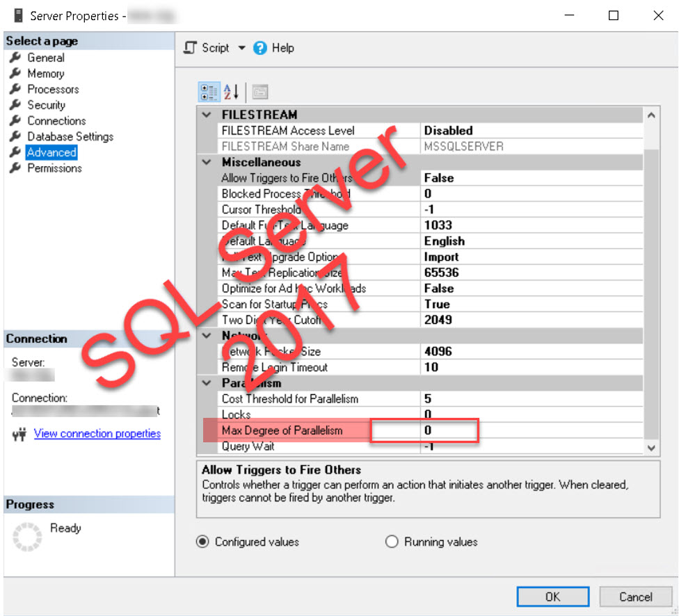Image resolution: width=679 pixels, height=616 pixels.
Task: Click the Script icon
Action: tap(189, 48)
